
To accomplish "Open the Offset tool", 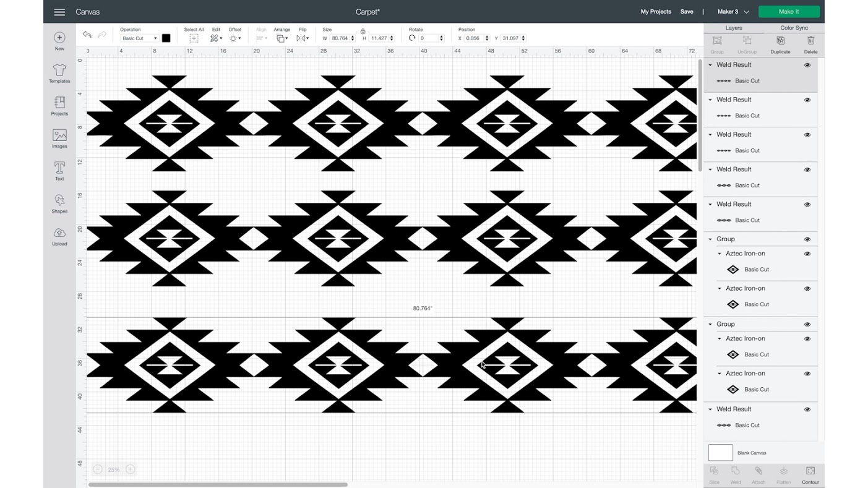I will tap(234, 37).
